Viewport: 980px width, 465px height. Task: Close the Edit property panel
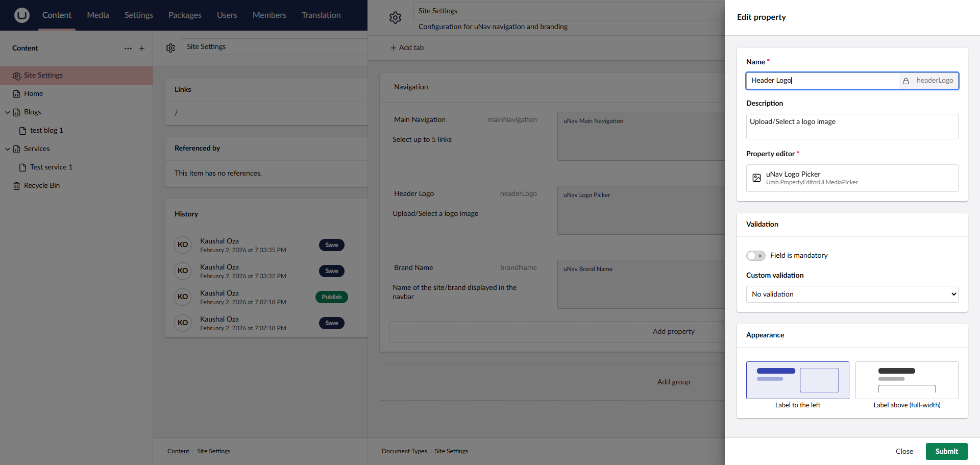pyautogui.click(x=904, y=452)
